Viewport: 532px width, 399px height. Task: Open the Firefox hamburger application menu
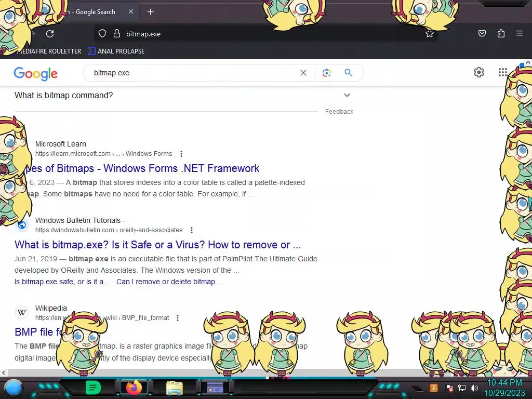(520, 33)
